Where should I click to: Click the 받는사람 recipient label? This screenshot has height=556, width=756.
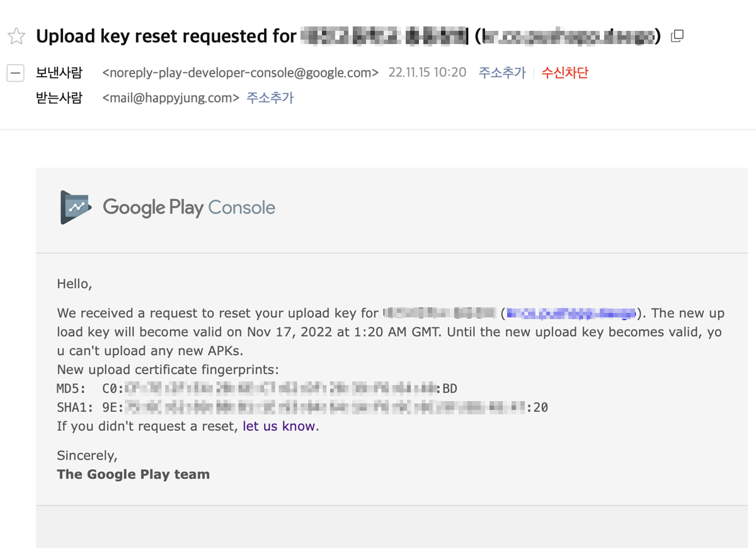[x=59, y=98]
